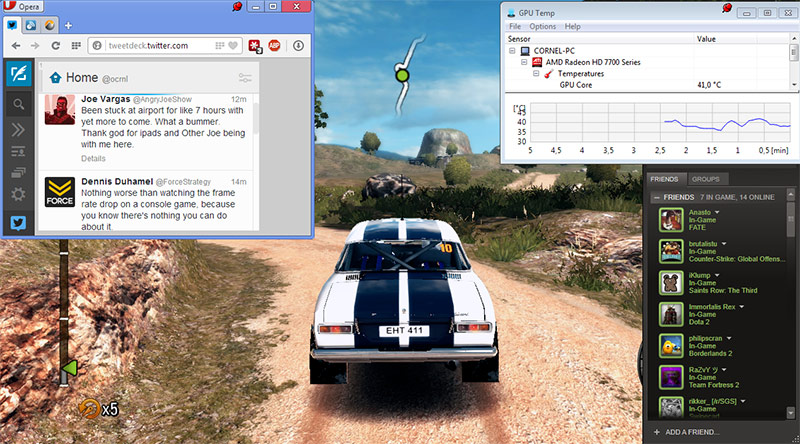800x444 pixels.
Task: Collapse the Temperatures tree node
Action: click(x=536, y=73)
